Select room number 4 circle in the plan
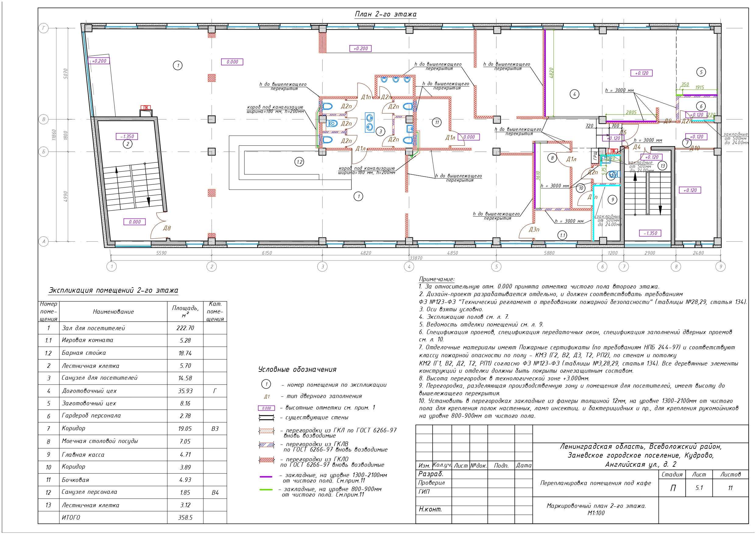Image resolution: width=756 pixels, height=534 pixels. pyautogui.click(x=574, y=94)
